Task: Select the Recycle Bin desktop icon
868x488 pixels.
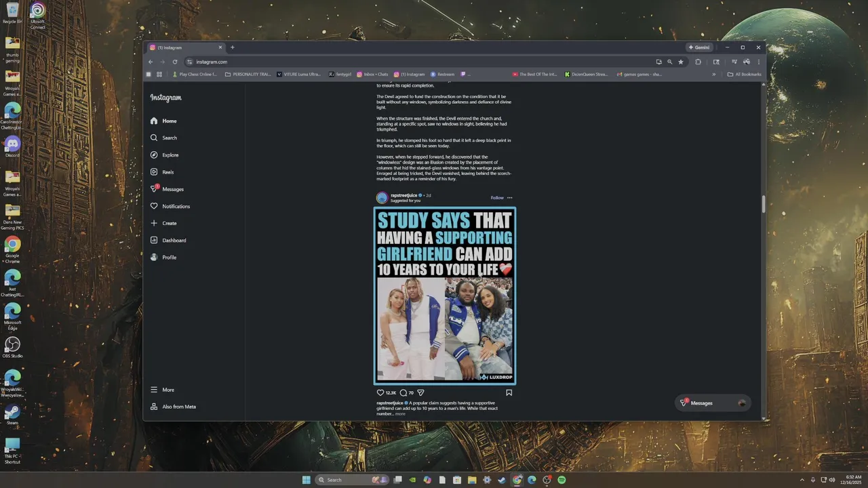Action: 12,14
